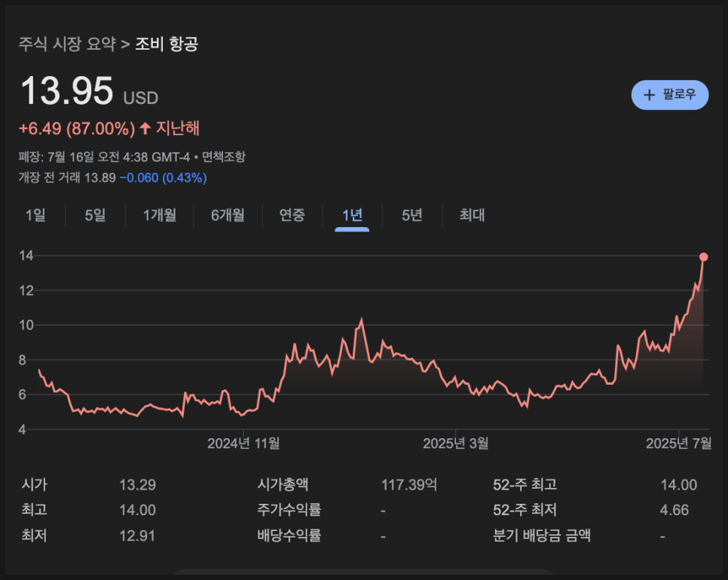Click the y-axis label 10
728x580 pixels.
tap(26, 325)
